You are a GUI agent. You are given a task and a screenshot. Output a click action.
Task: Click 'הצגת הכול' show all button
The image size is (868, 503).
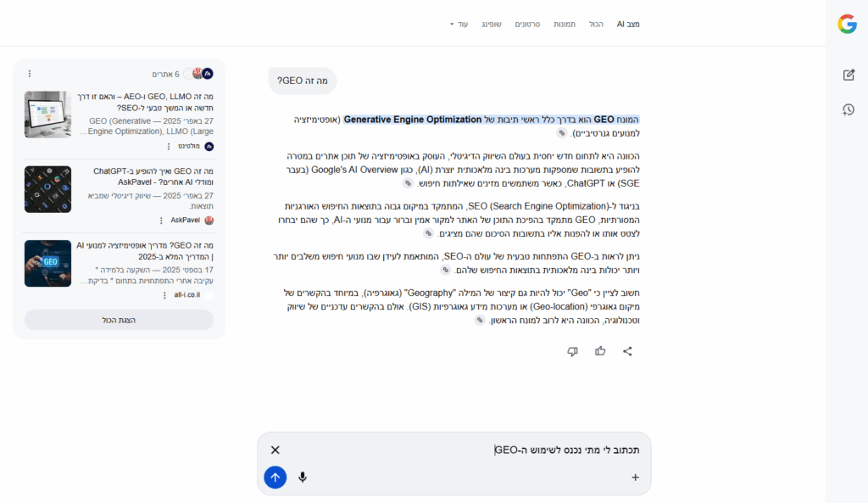click(119, 320)
